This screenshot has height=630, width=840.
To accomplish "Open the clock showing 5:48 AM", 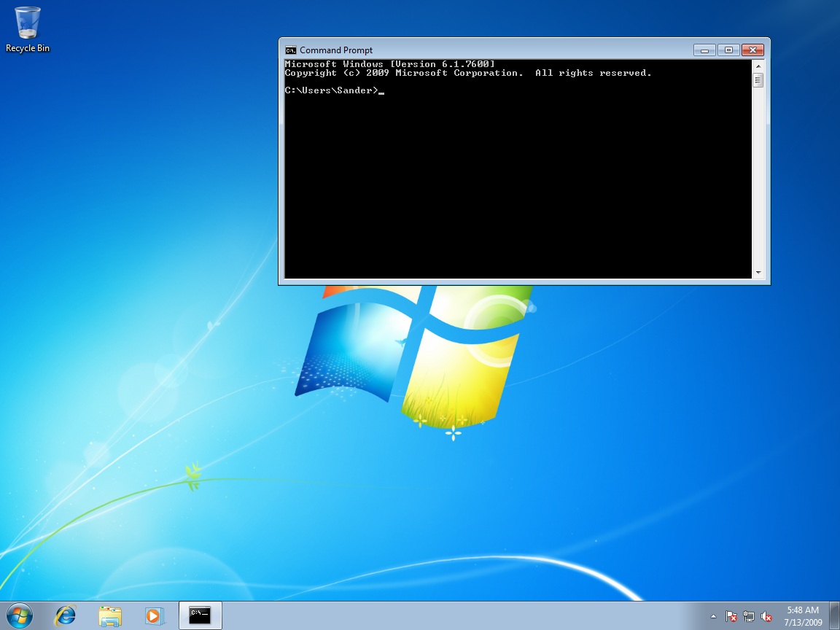I will click(x=802, y=615).
